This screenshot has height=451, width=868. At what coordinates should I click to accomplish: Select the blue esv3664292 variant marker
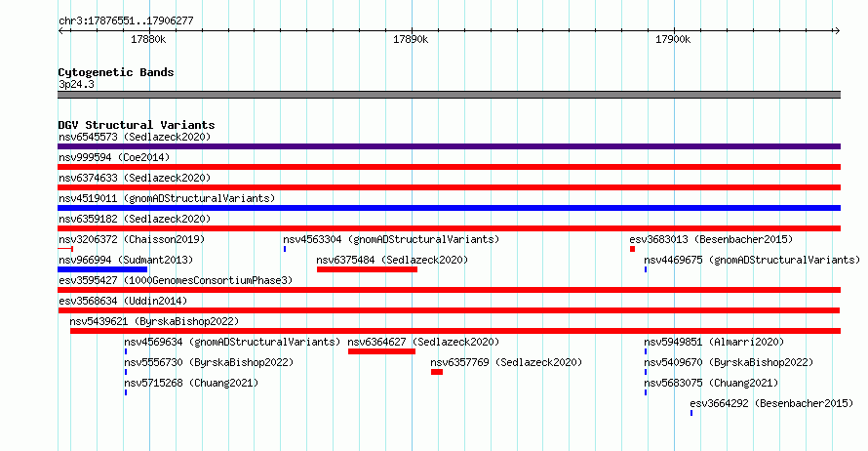(x=691, y=413)
